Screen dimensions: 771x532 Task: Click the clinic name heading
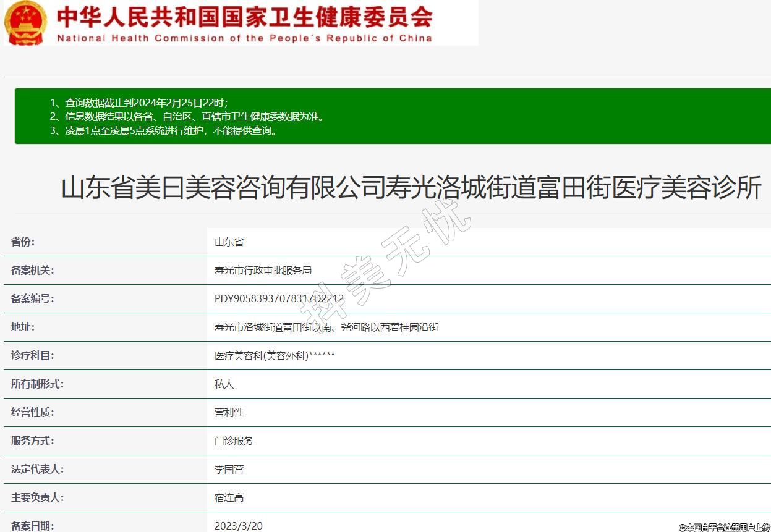point(411,188)
